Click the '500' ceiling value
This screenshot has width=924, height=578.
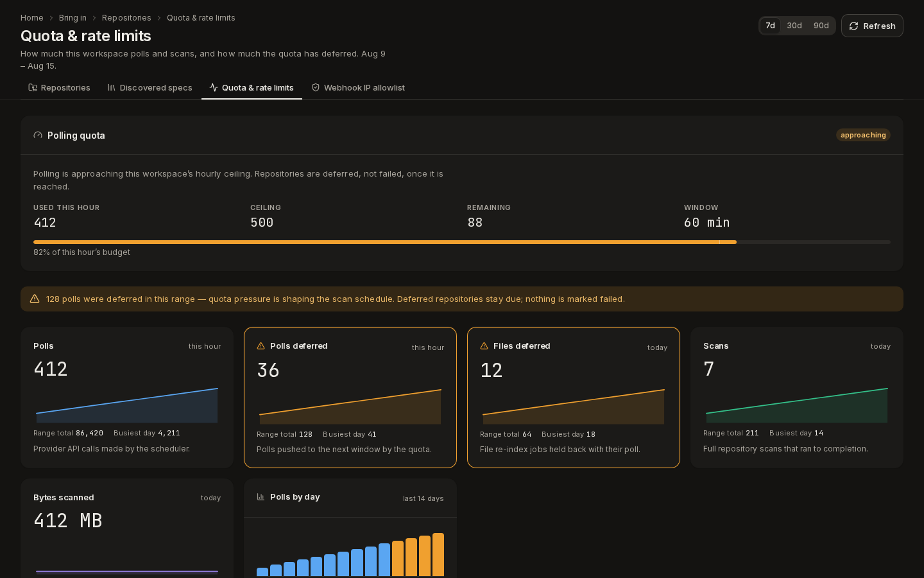[x=262, y=222]
